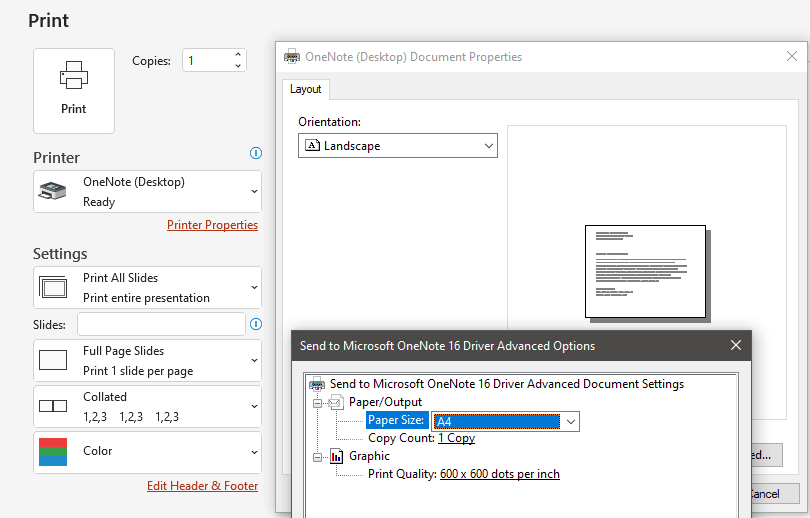
Task: Click the Collated pages icon
Action: pos(53,406)
